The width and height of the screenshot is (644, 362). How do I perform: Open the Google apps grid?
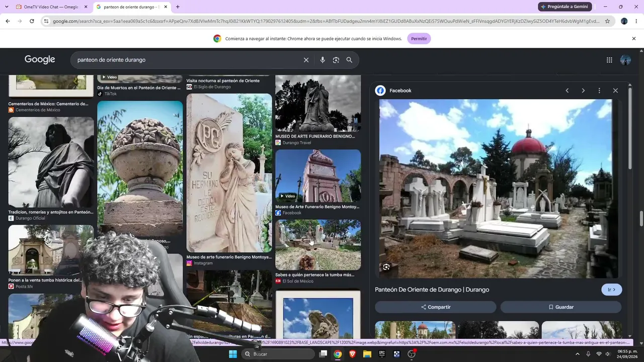pos(609,60)
